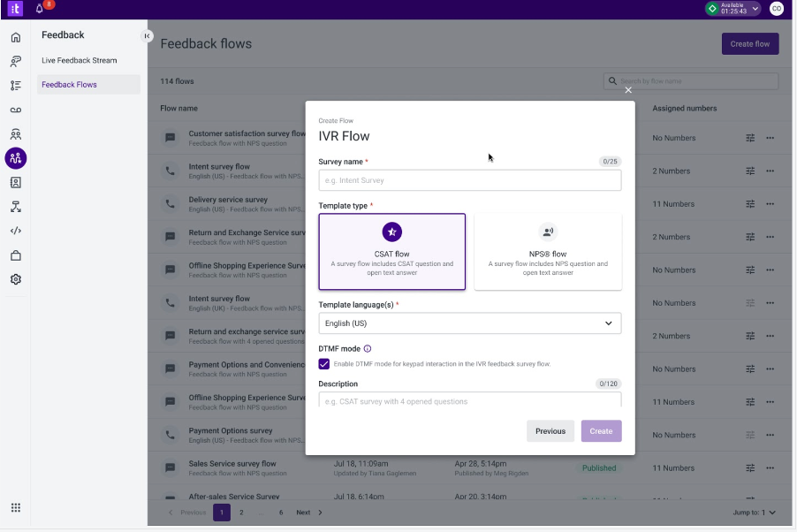Expand the Jump to page dropdown
This screenshot has width=797, height=532.
[x=755, y=513]
